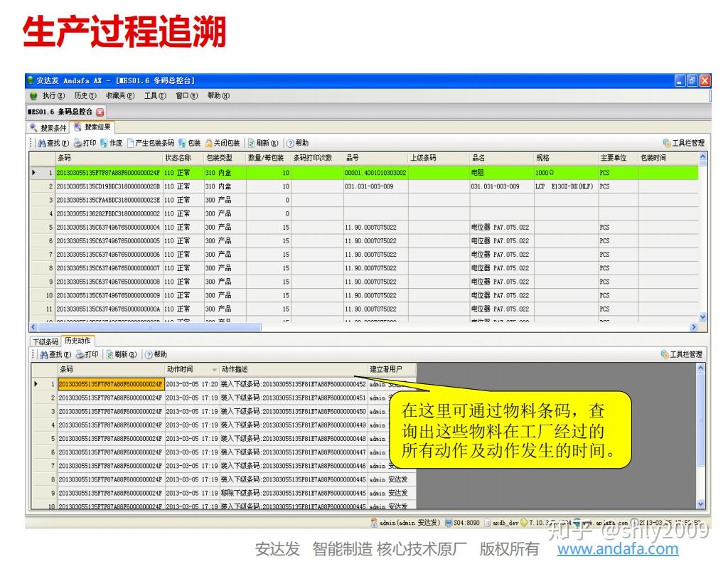Image resolution: width=728 pixels, height=564 pixels.
Task: Click 帮助 in the upper results toolbar
Action: coord(298,143)
